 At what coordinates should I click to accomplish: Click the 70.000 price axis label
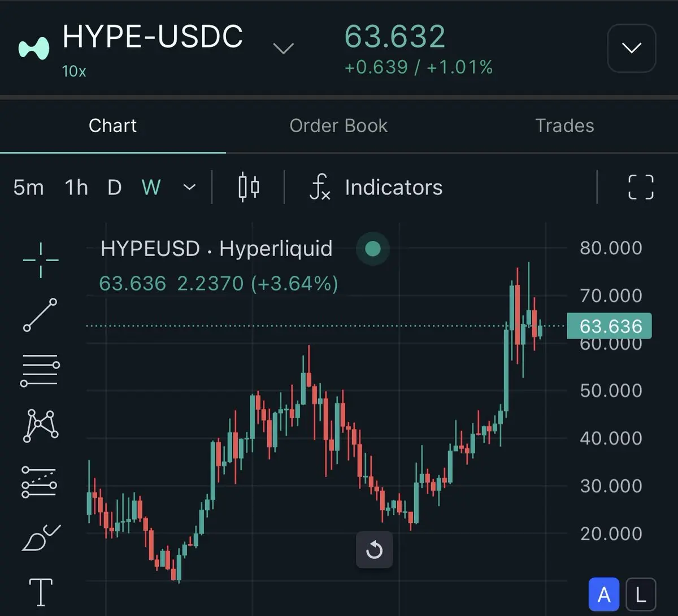coord(611,295)
